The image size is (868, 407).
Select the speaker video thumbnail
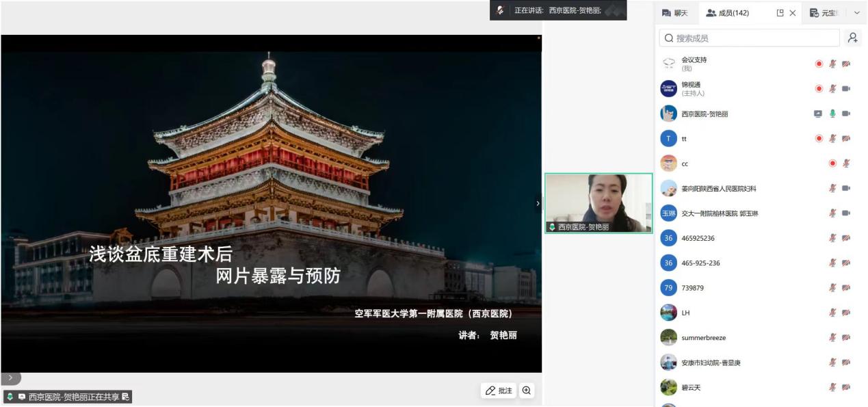[599, 202]
